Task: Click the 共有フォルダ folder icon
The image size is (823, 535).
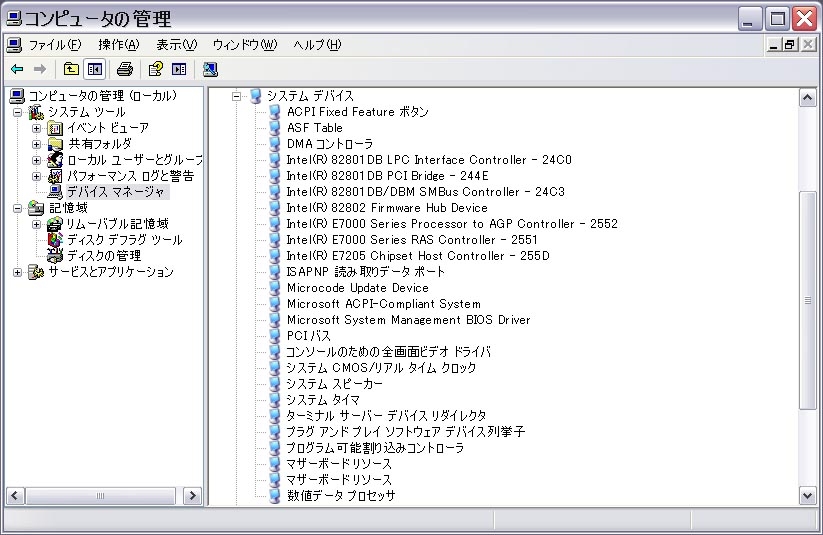Action: click(55, 144)
